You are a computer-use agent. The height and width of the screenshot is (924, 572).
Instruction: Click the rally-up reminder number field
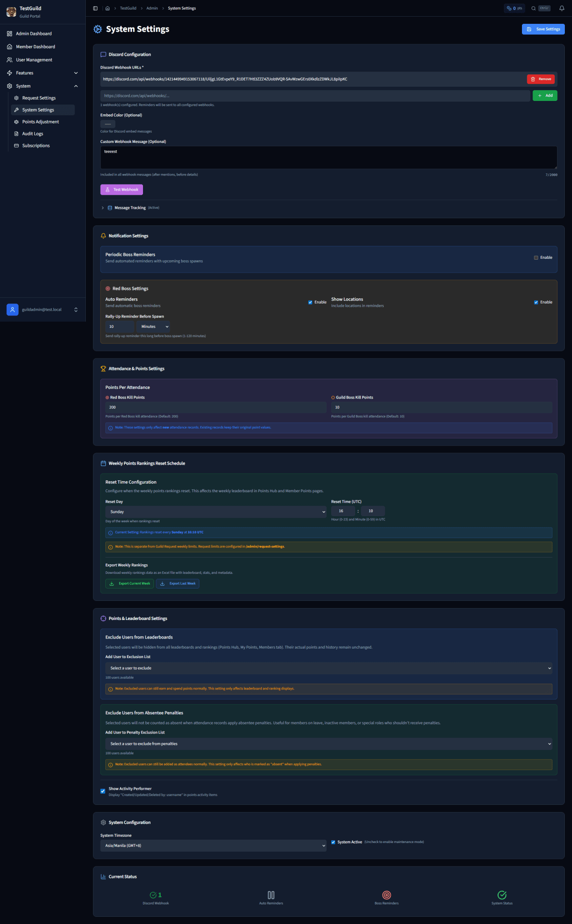point(120,326)
